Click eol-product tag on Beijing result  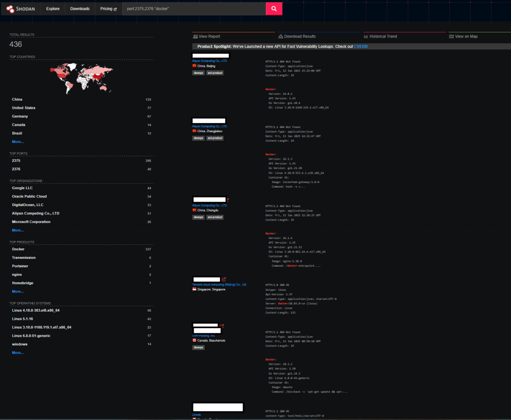(215, 73)
